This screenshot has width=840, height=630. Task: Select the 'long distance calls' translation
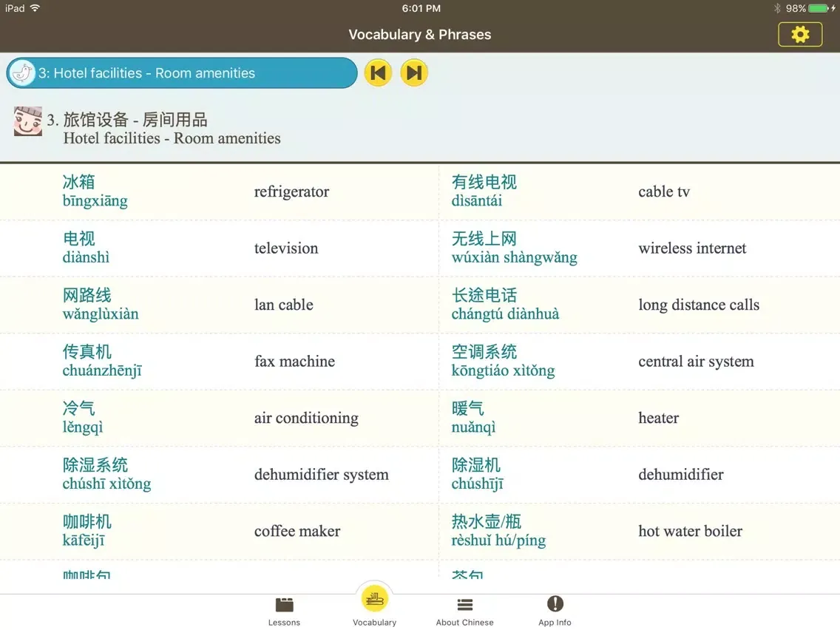click(699, 305)
